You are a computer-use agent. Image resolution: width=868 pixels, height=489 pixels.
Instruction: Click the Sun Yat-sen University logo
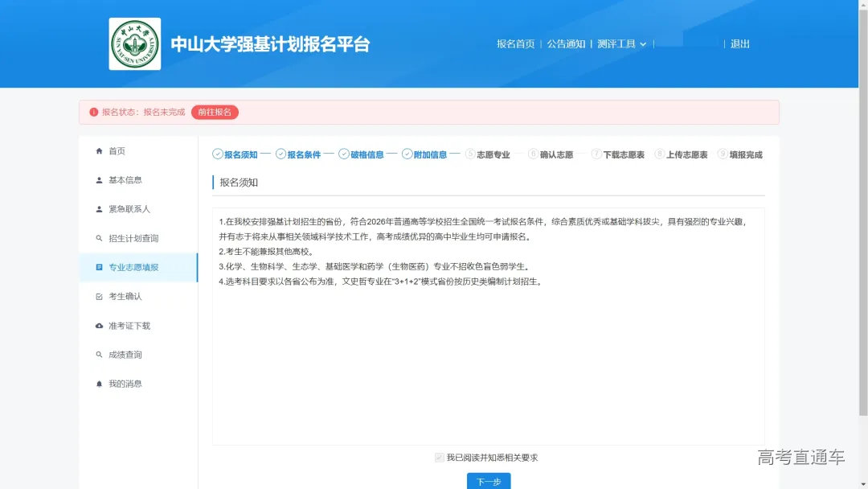click(x=134, y=43)
